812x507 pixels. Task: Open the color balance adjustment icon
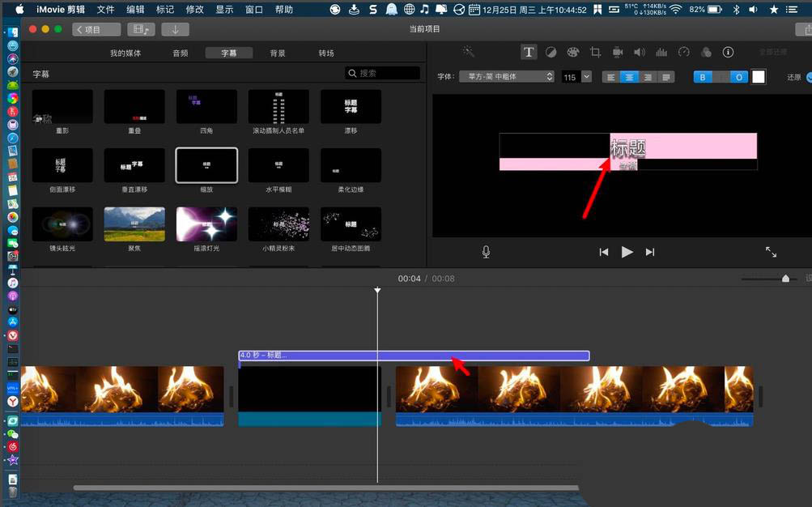[551, 52]
